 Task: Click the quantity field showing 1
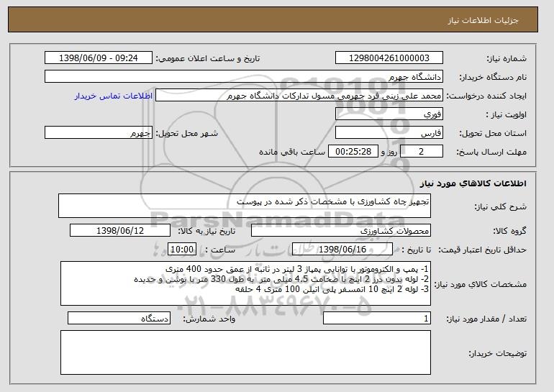click(377, 318)
